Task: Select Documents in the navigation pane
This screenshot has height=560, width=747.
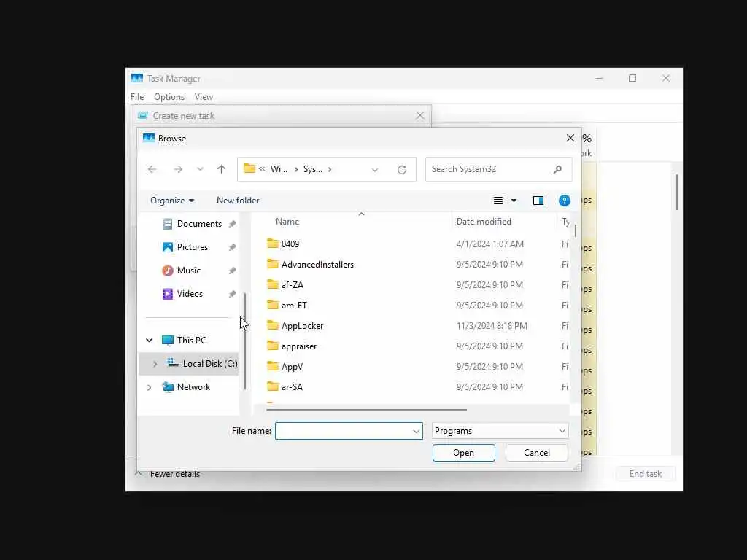Action: (x=199, y=224)
